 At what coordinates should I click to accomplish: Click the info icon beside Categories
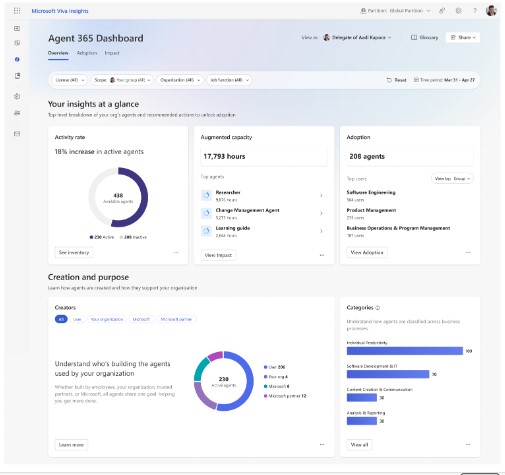pyautogui.click(x=378, y=308)
